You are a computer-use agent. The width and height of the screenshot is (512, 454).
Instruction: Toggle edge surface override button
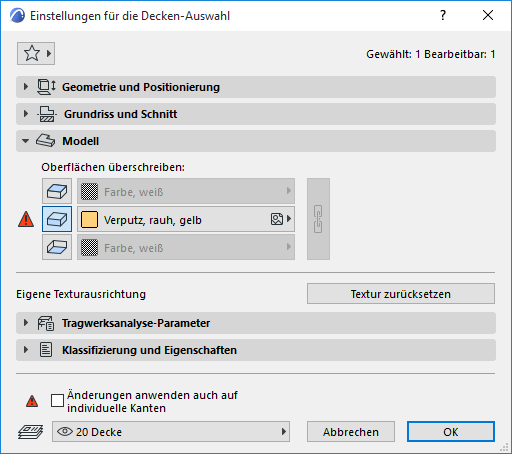tap(57, 219)
